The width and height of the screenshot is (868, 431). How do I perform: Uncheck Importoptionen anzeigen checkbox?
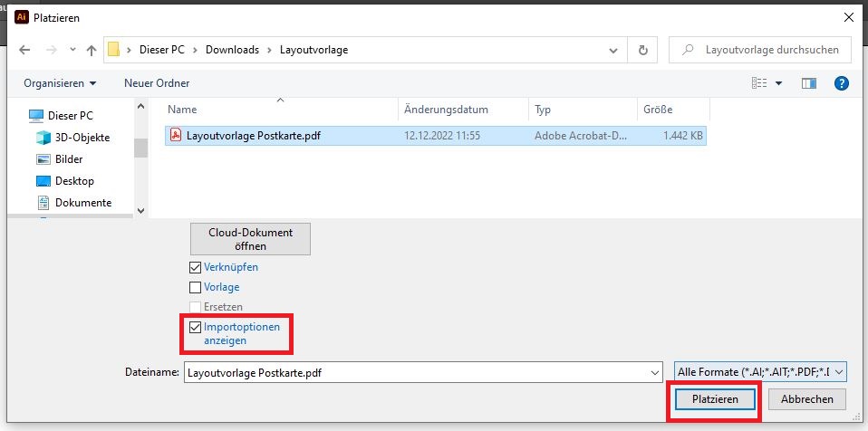196,327
